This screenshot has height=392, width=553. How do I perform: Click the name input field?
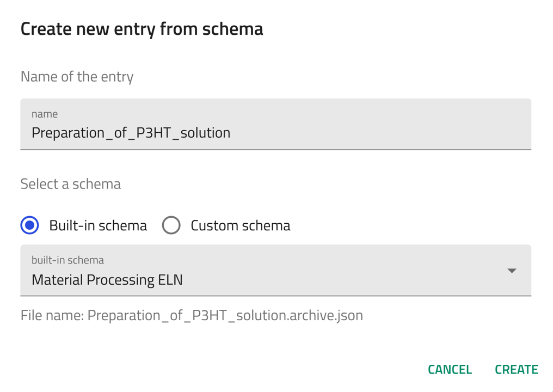pos(275,124)
